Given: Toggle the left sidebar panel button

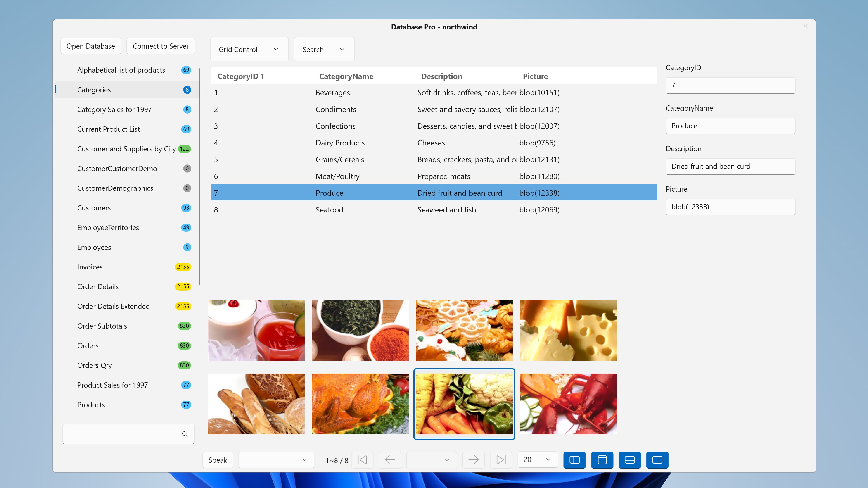Looking at the screenshot, I should [x=574, y=460].
